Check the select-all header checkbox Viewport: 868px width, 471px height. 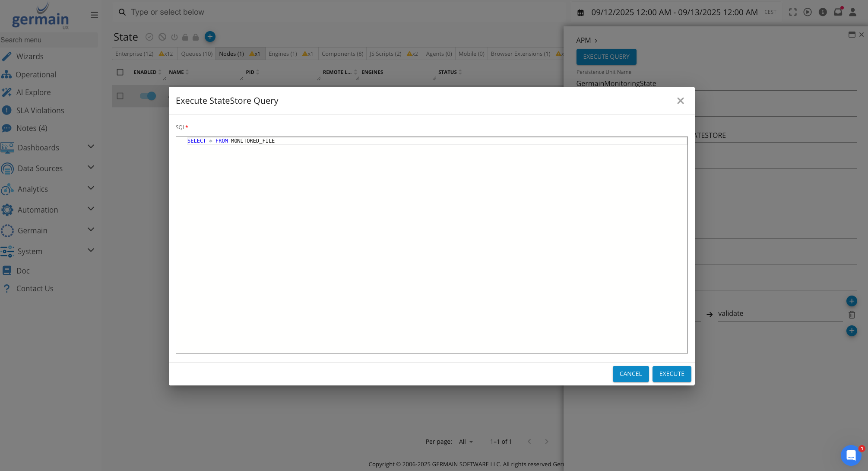[x=120, y=72]
